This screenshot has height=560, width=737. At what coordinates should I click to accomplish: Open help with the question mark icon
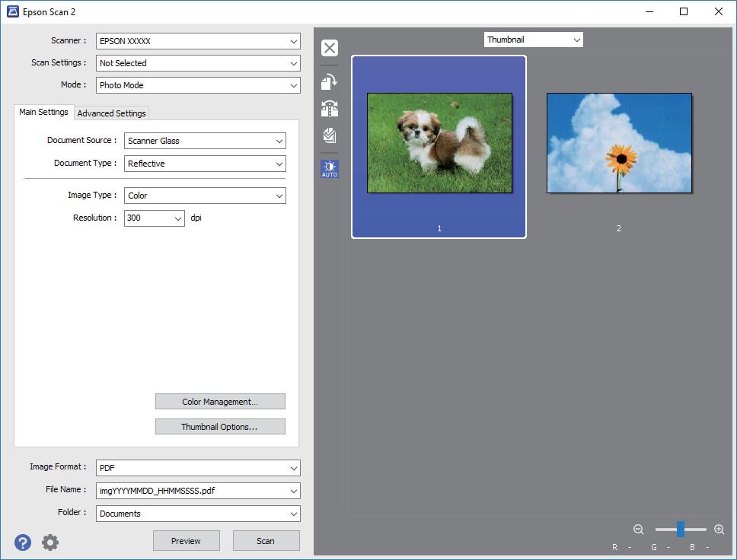pyautogui.click(x=23, y=542)
